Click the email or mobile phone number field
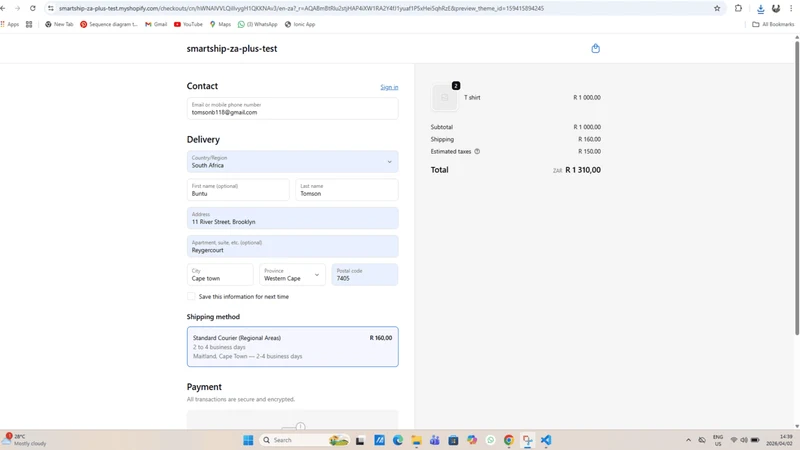 (x=292, y=109)
